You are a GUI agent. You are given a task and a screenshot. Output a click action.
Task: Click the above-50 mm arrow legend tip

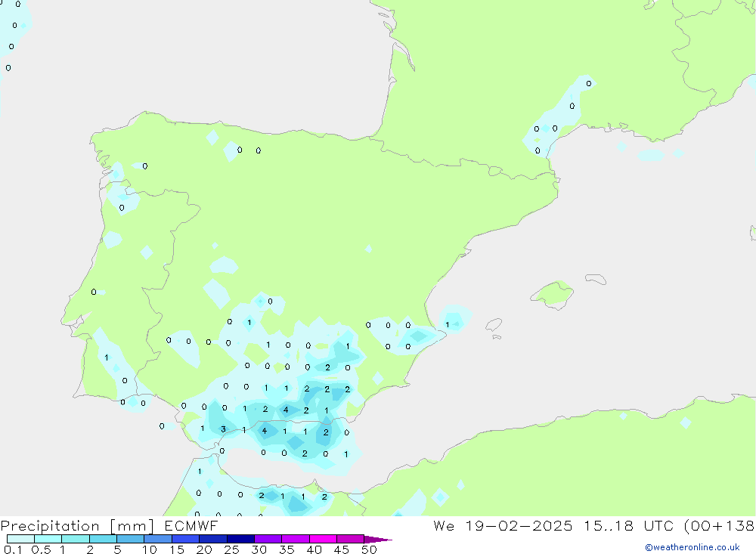pyautogui.click(x=377, y=540)
